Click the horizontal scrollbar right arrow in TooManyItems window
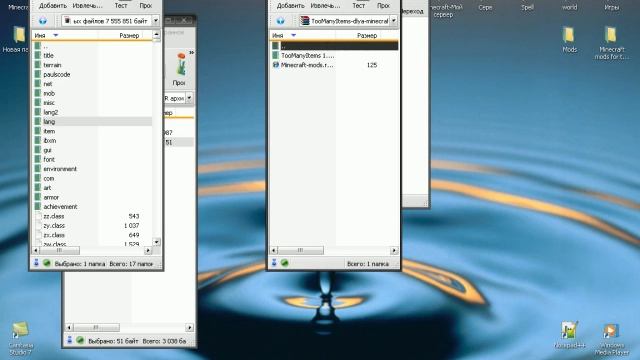Viewport: 640px width, 360px height. coord(394,250)
